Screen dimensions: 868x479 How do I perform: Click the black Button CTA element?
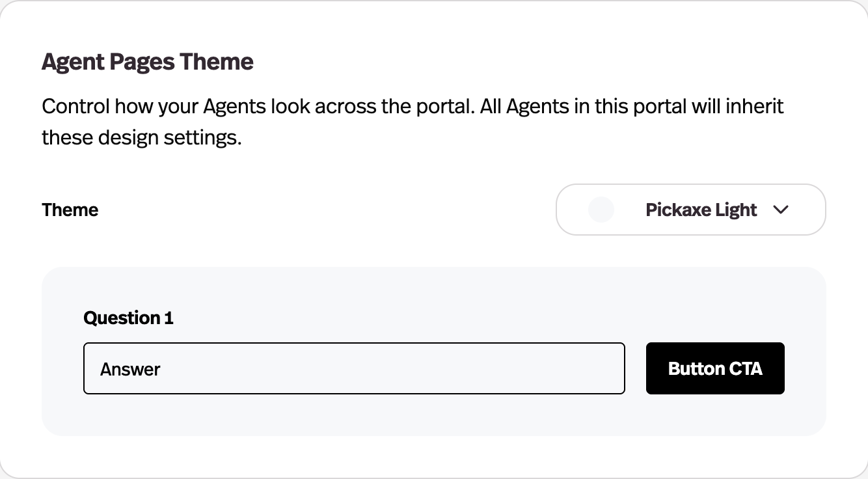coord(714,368)
